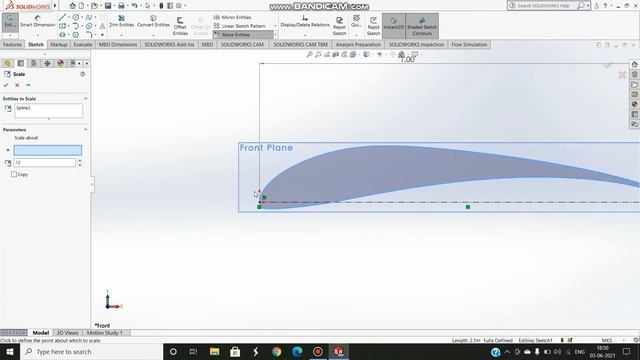640x360 pixels.
Task: Increase scale factor with up spinner
Action: tap(80, 160)
